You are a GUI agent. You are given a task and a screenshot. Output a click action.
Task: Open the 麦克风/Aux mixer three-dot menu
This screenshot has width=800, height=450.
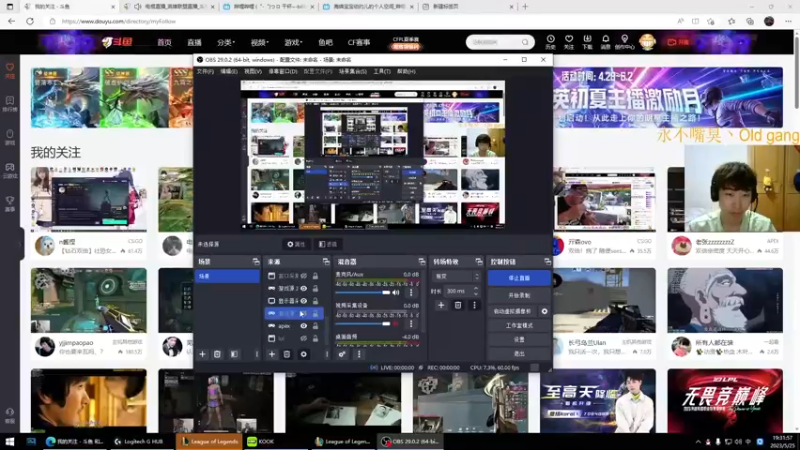(x=411, y=292)
